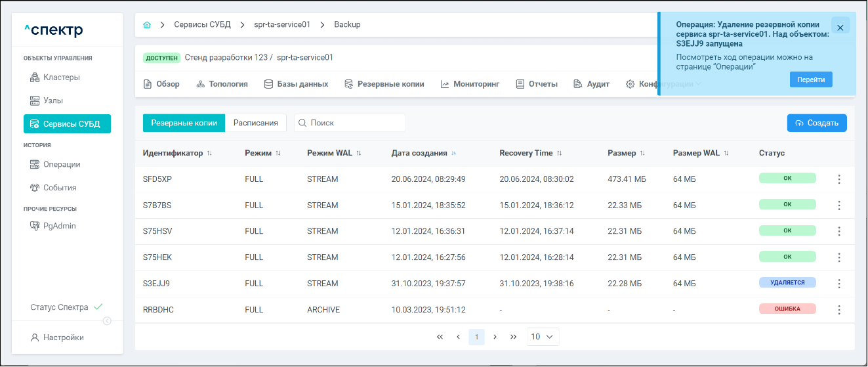Click the sidebar collapse arrow icon

107,321
